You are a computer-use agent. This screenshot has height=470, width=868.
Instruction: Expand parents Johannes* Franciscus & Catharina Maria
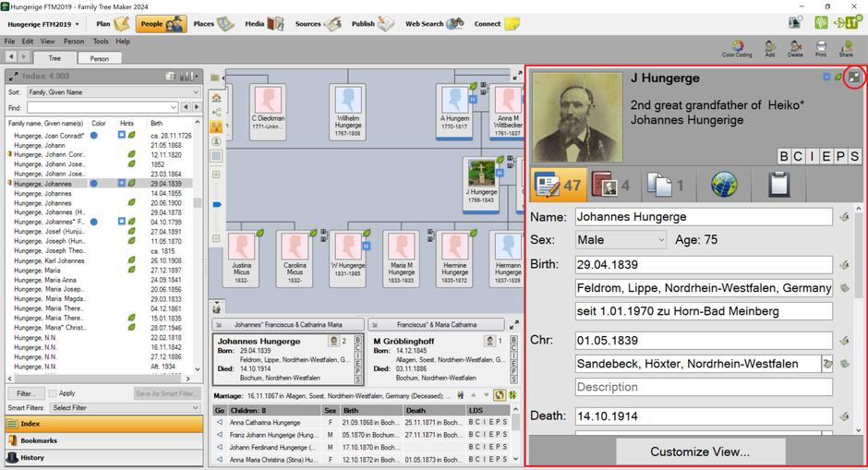(288, 325)
